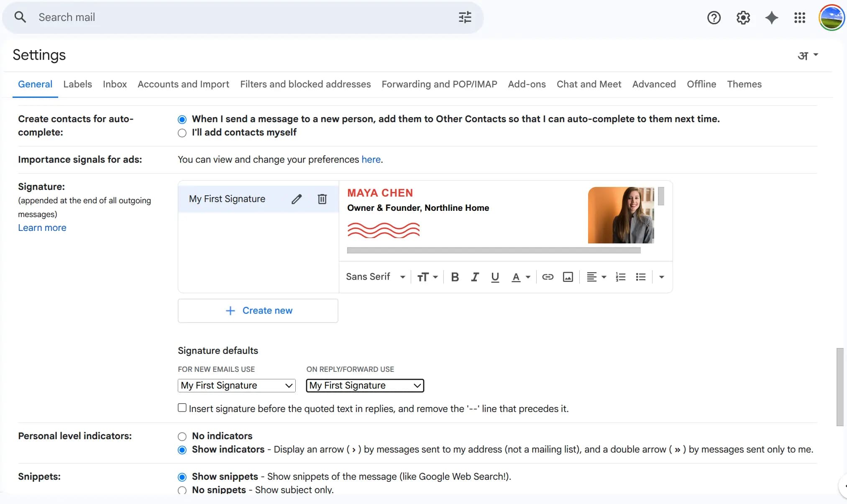Open text color picker in signature toolbar
The image size is (847, 504).
[x=521, y=277]
